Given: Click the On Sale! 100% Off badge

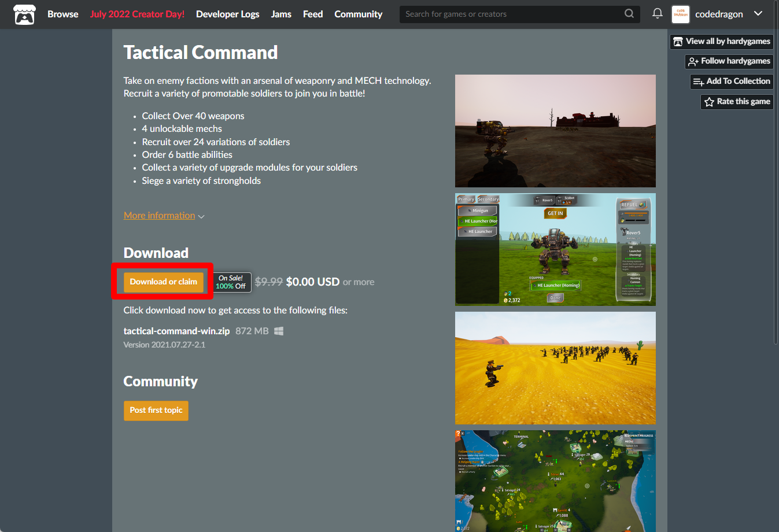Looking at the screenshot, I should click(232, 282).
